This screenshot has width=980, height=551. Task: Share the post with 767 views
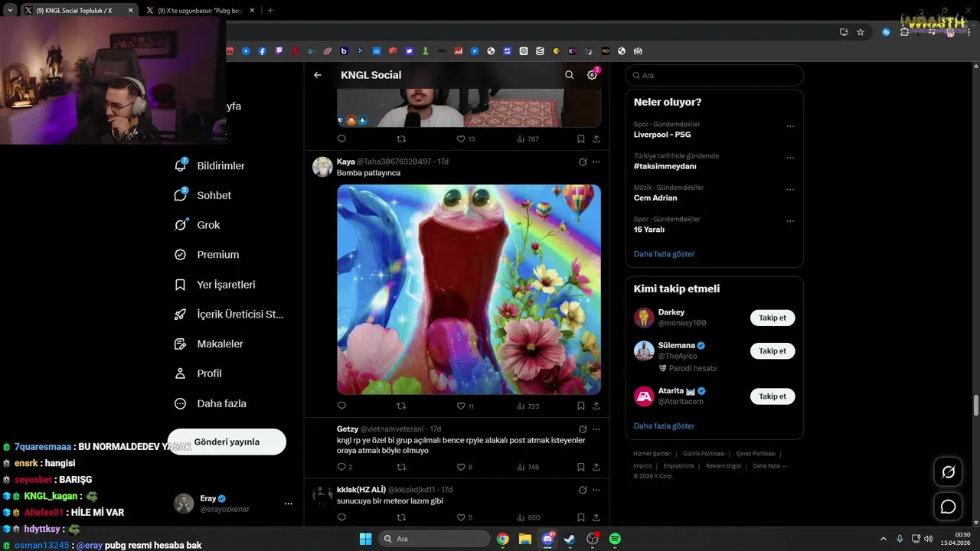596,139
